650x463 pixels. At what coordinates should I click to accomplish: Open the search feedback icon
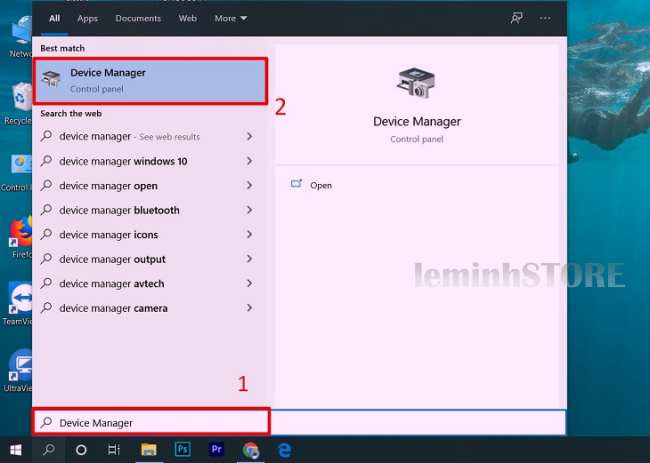coord(517,18)
